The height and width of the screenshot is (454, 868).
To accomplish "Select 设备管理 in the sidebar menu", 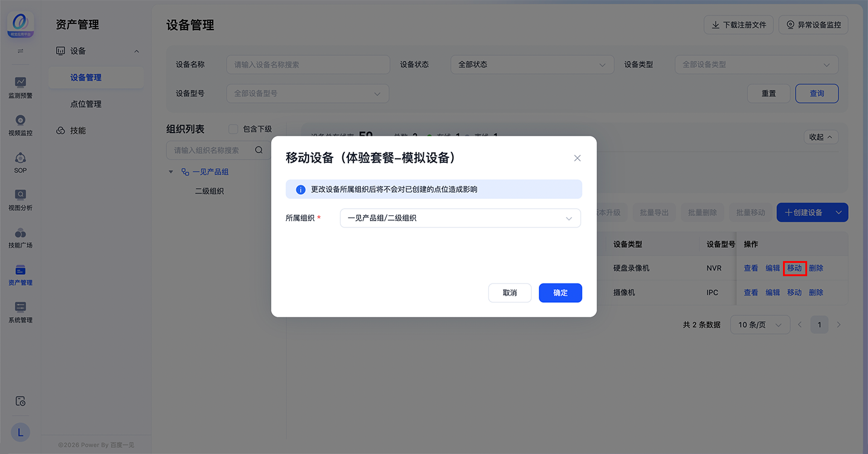I will tap(96, 78).
